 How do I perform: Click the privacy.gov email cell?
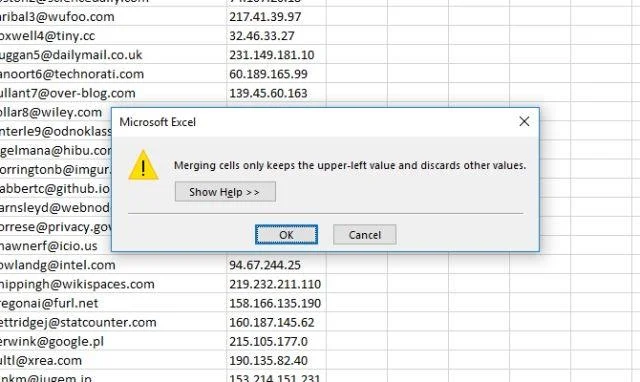tap(56, 227)
